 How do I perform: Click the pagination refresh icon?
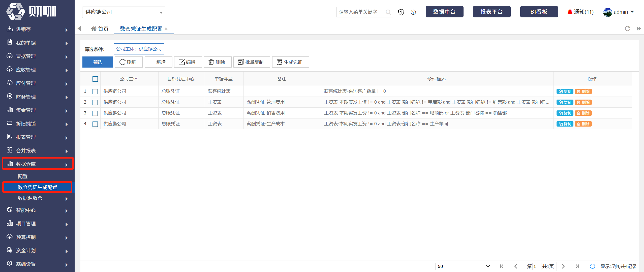pos(593,266)
